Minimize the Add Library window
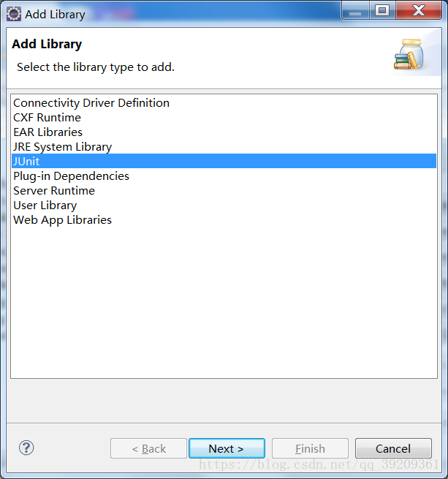Viewport: 448px width, 479px height. click(355, 11)
